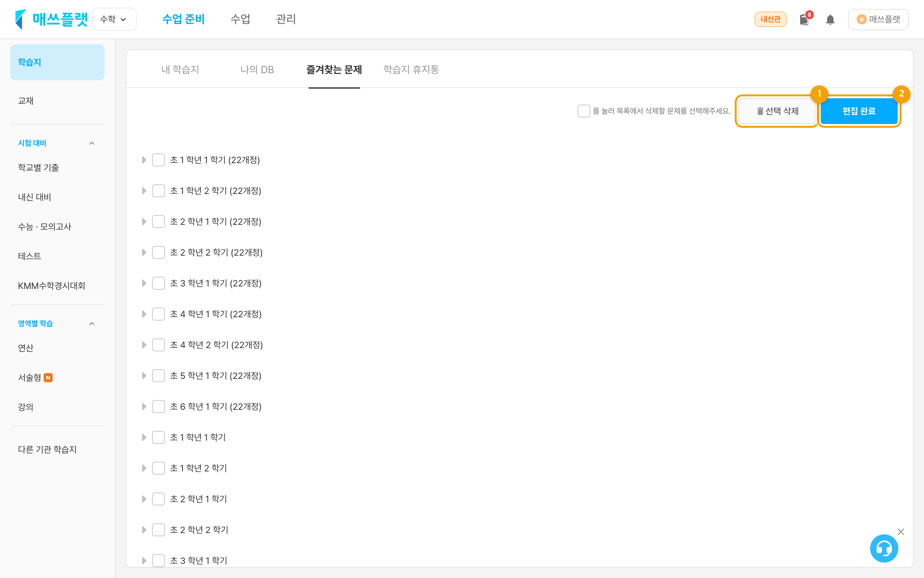Screen dimensions: 924x578
Task: Check 초 4 학년 2 학기 (22개정) checkbox
Action: click(x=158, y=345)
